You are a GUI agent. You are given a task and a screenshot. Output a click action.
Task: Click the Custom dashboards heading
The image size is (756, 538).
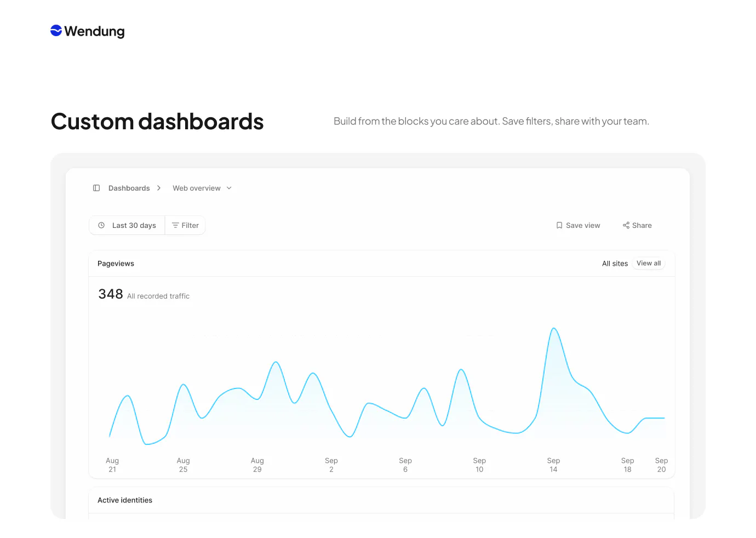[x=157, y=122]
